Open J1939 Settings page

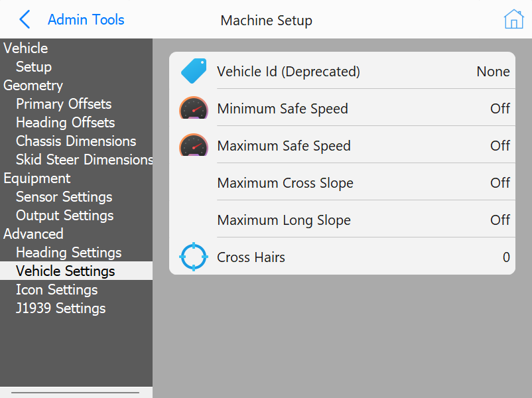coord(76,308)
